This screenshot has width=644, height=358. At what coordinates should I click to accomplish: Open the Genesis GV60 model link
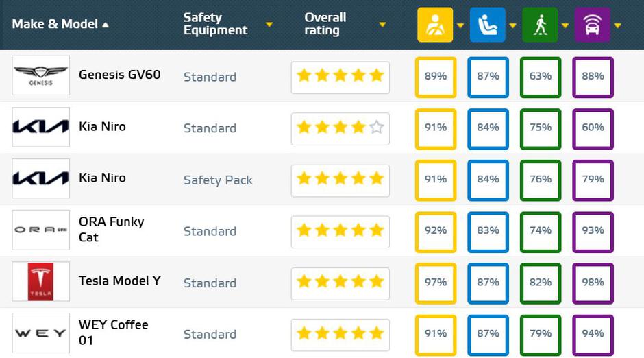(119, 75)
